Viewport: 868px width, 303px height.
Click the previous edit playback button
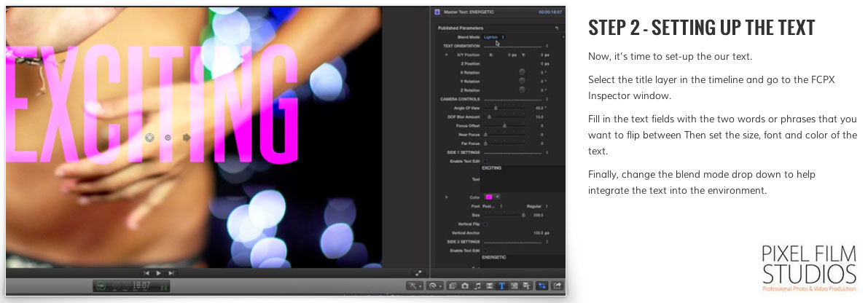coord(146,273)
